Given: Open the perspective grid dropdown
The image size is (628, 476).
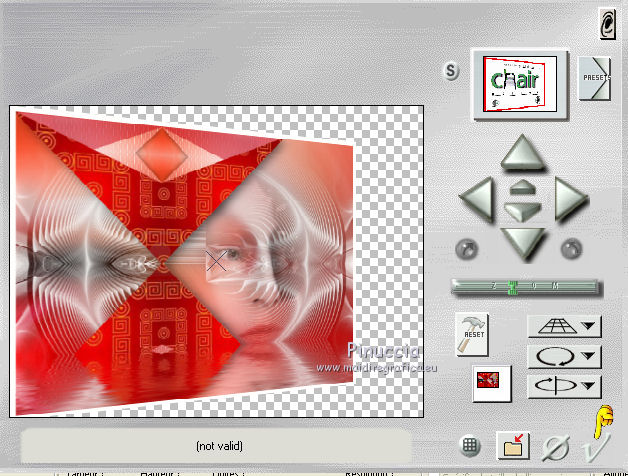Looking at the screenshot, I should click(x=565, y=327).
